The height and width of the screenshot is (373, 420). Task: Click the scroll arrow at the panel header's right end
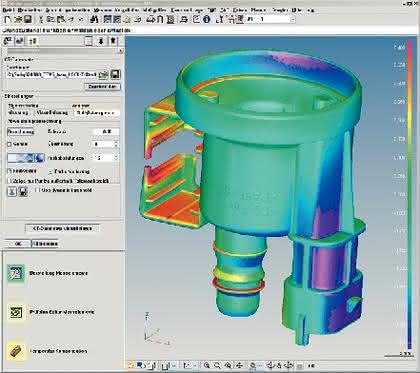coord(121,51)
